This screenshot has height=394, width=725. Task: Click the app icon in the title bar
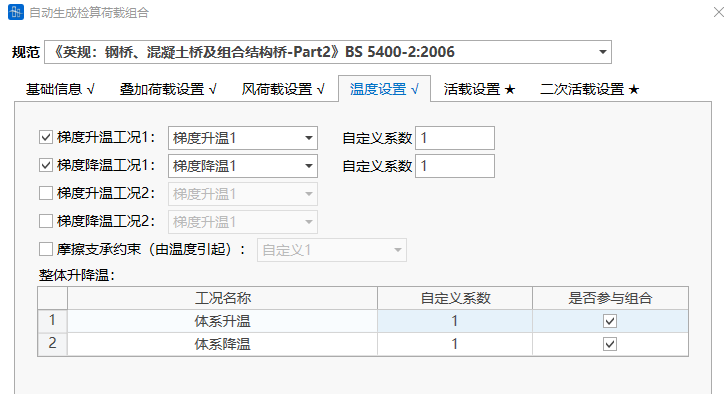16,12
